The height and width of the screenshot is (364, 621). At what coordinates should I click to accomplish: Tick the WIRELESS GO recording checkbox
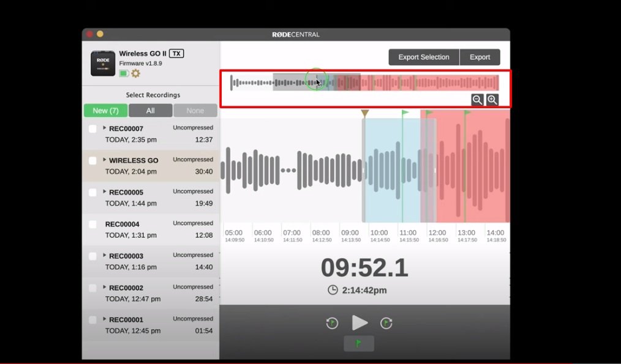pos(92,161)
